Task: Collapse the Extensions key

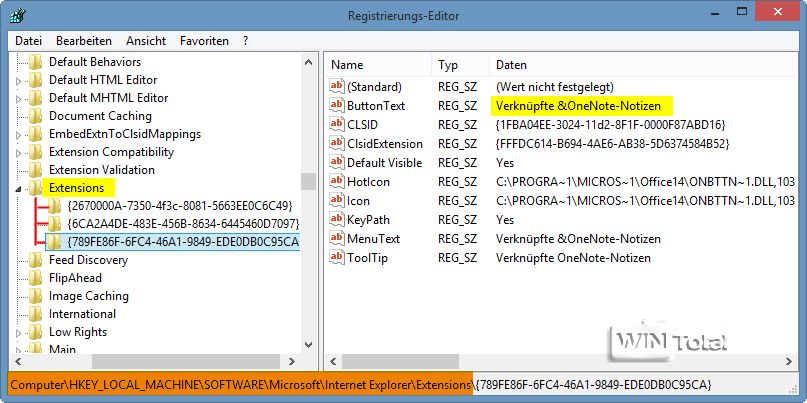Action: click(x=19, y=189)
